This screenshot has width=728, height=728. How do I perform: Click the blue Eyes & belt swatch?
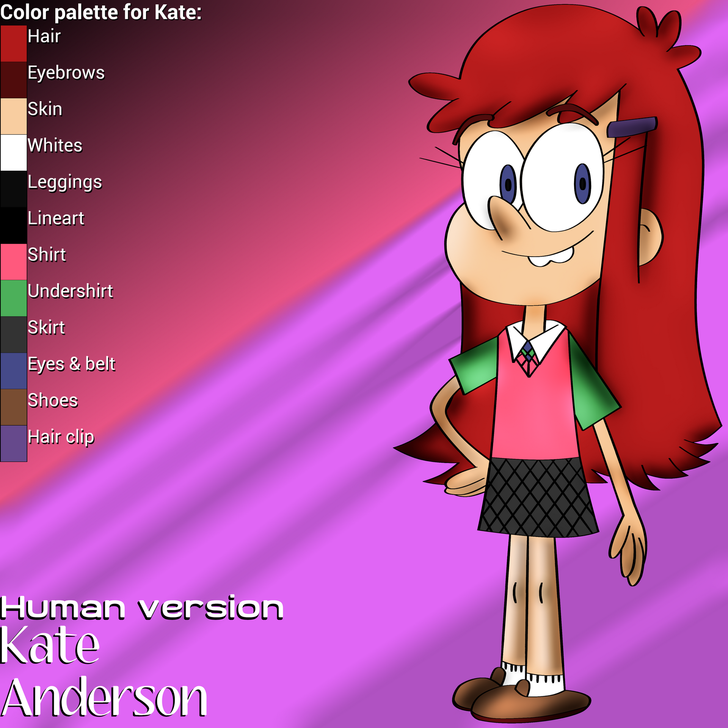(14, 371)
